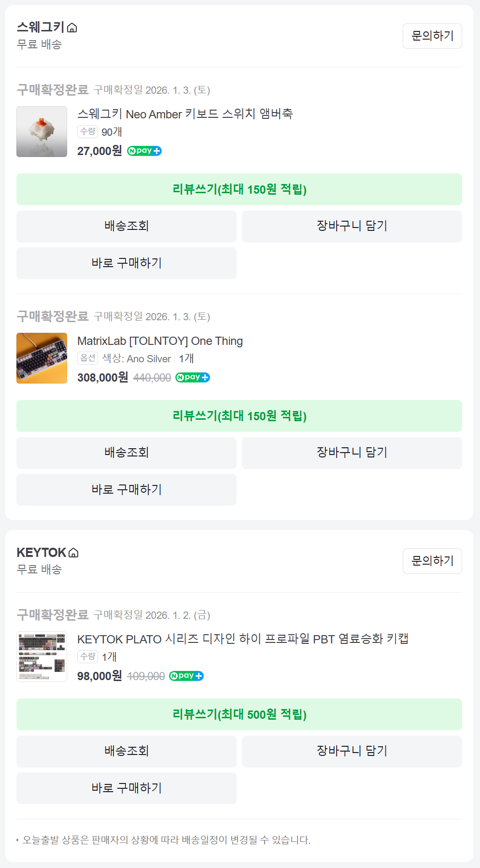The height and width of the screenshot is (868, 480).
Task: Write review for MatrixLab One Thing
Action: [x=239, y=416]
